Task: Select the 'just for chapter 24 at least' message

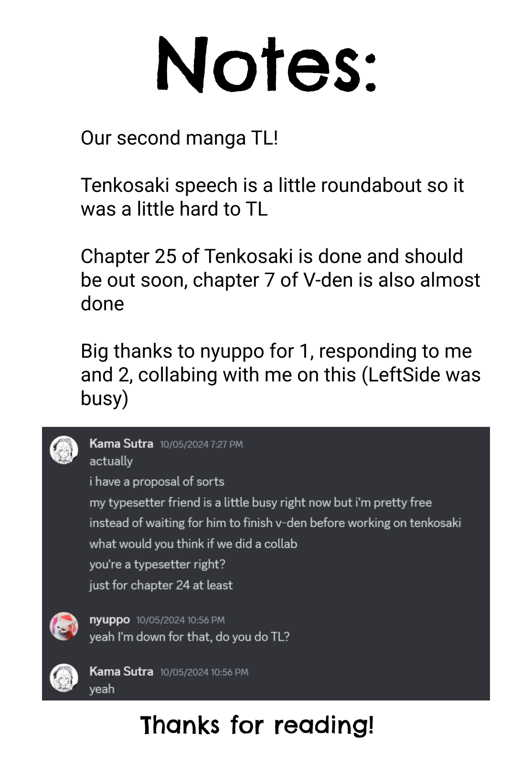Action: click(161, 585)
